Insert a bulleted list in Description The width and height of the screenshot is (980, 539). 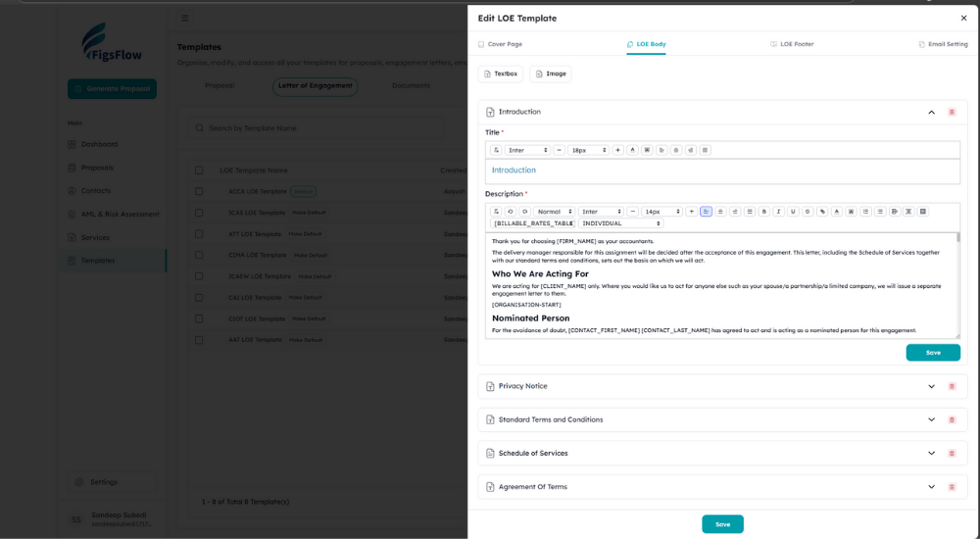[x=880, y=212]
